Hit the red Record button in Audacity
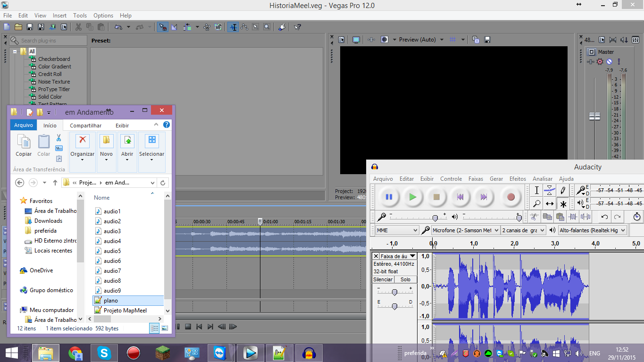Image resolution: width=644 pixels, height=362 pixels. coord(510,197)
